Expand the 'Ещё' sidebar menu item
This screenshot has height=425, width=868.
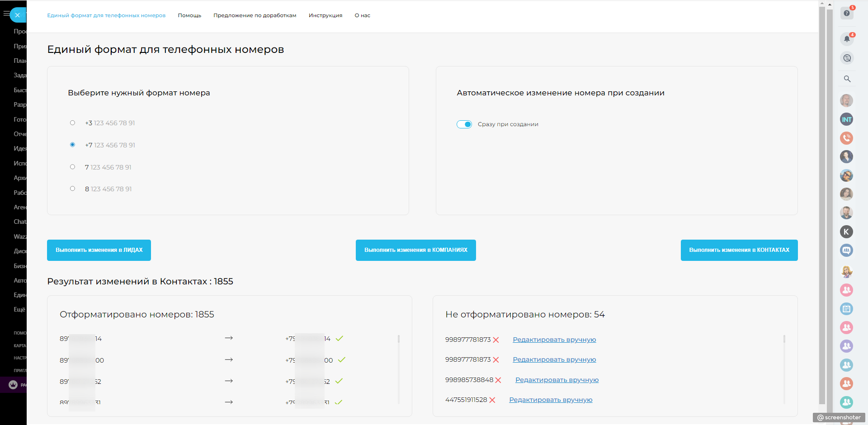tap(19, 310)
